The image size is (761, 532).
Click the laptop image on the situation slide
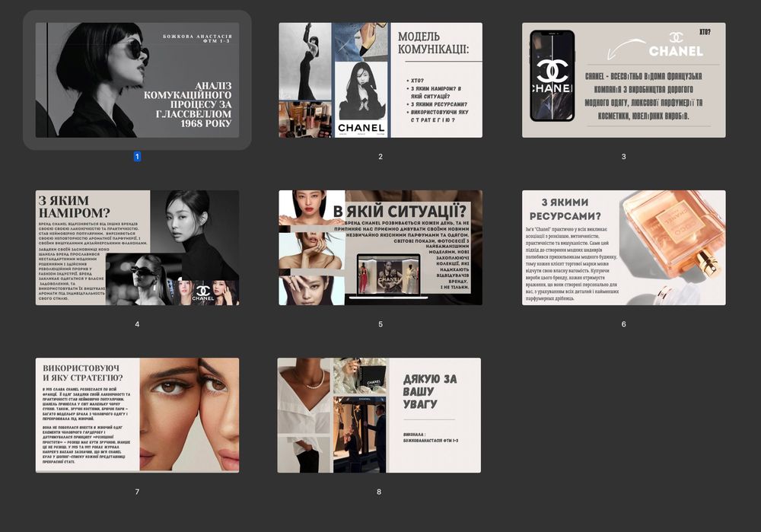[x=389, y=276]
